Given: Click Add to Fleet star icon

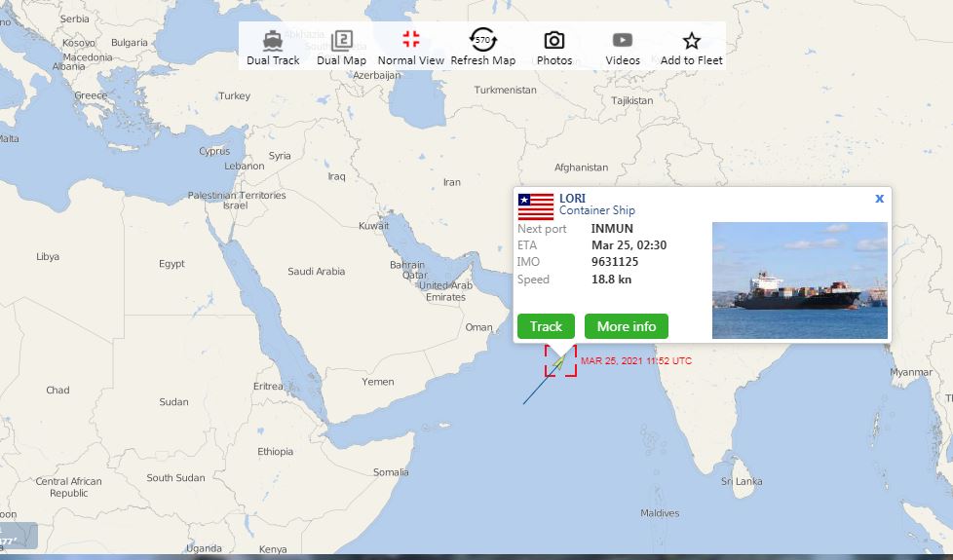Looking at the screenshot, I should (691, 41).
